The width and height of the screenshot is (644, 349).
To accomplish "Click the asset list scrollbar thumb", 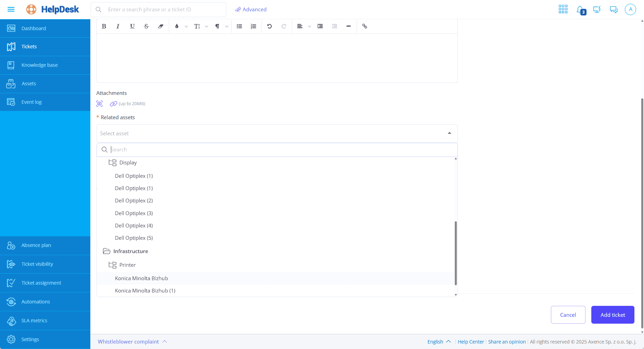I will tap(455, 253).
